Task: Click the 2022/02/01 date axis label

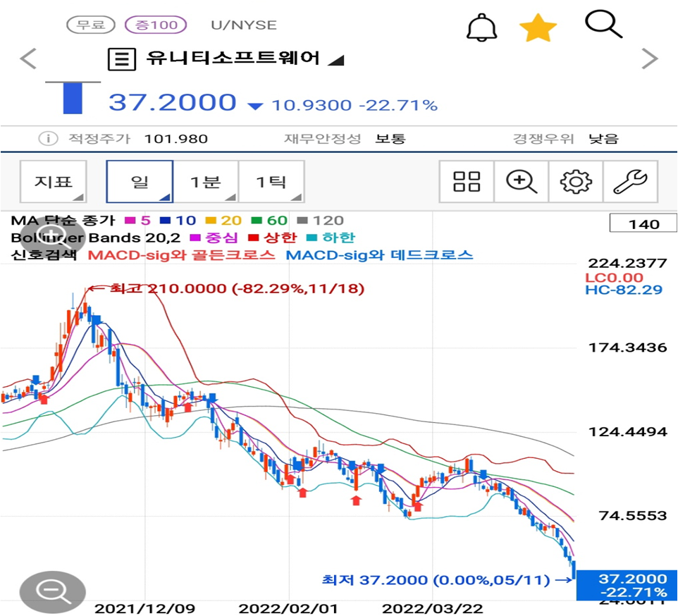Action: [x=288, y=609]
